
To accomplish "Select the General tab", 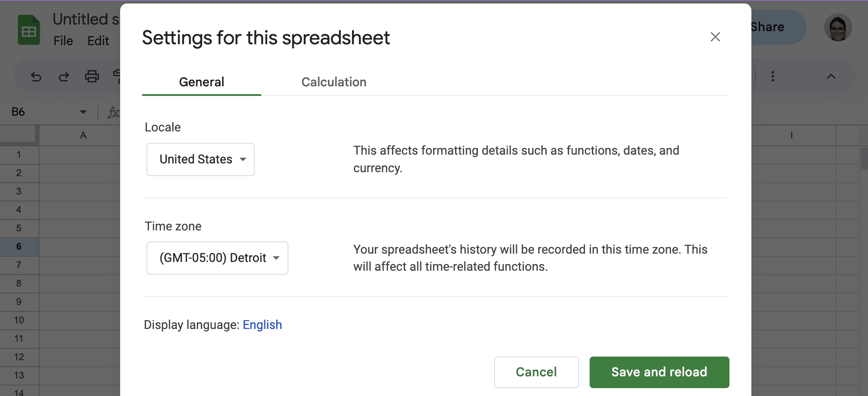I will (201, 82).
